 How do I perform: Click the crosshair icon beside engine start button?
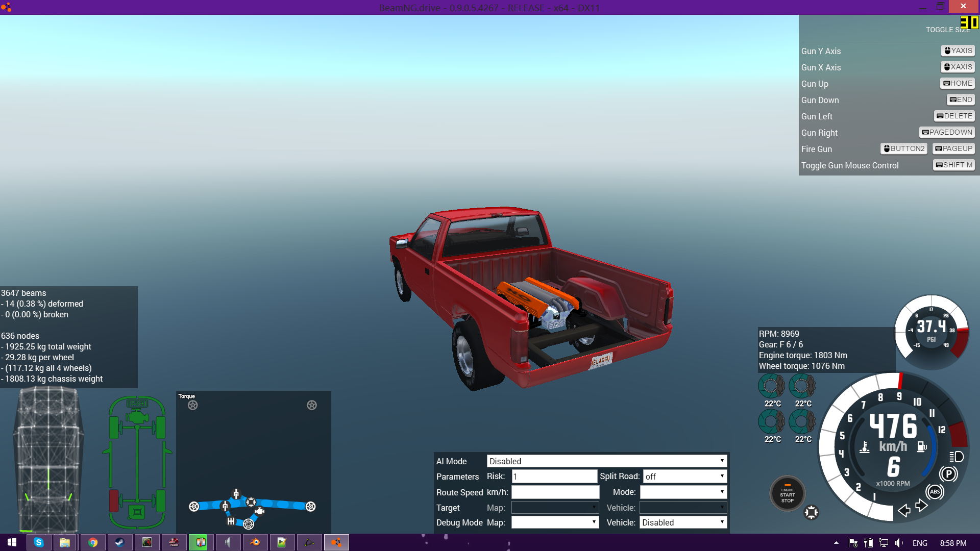coord(811,512)
